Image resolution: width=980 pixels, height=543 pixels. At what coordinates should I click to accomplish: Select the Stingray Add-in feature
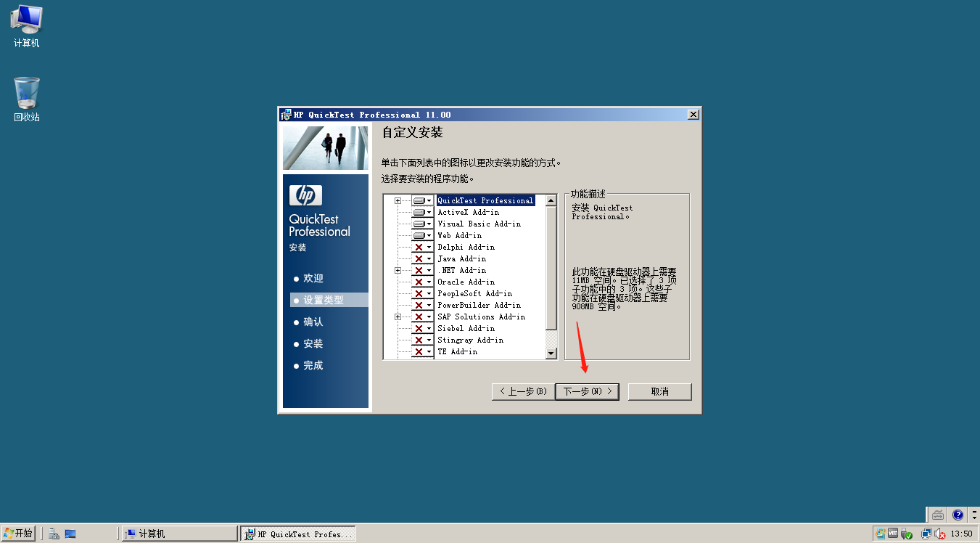point(470,340)
